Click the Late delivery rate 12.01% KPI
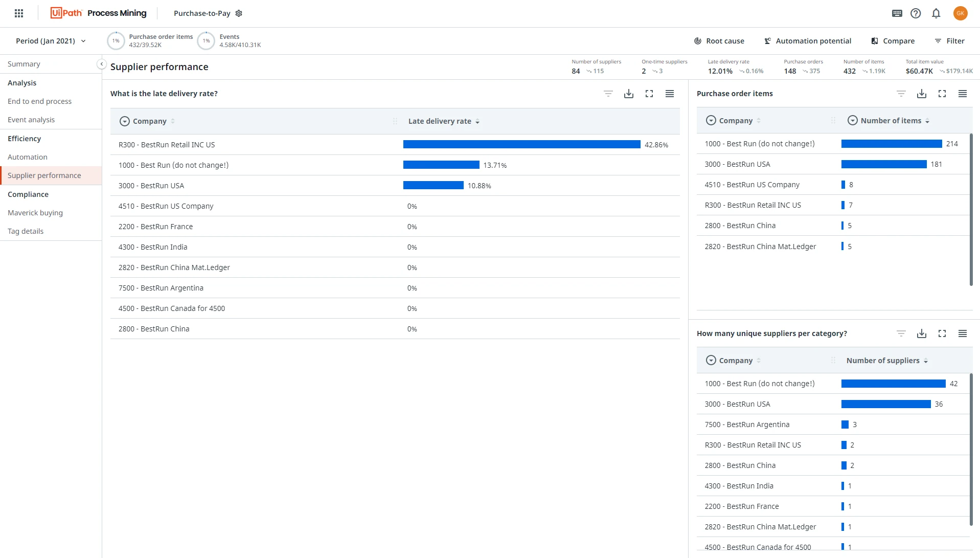 coord(736,67)
